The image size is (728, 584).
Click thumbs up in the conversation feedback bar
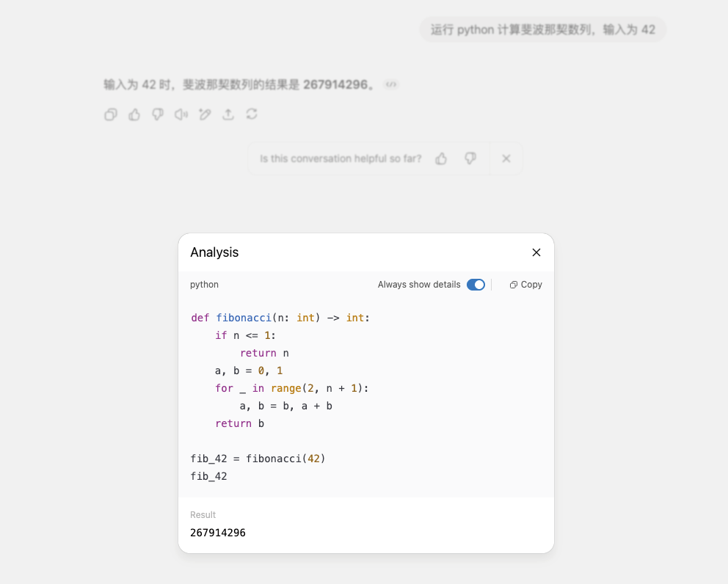point(441,158)
